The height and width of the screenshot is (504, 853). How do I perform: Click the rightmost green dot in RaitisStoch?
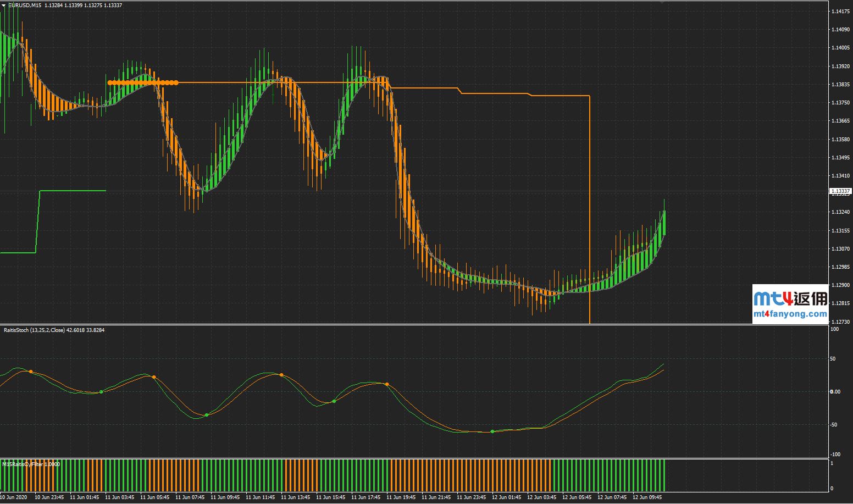tap(492, 431)
